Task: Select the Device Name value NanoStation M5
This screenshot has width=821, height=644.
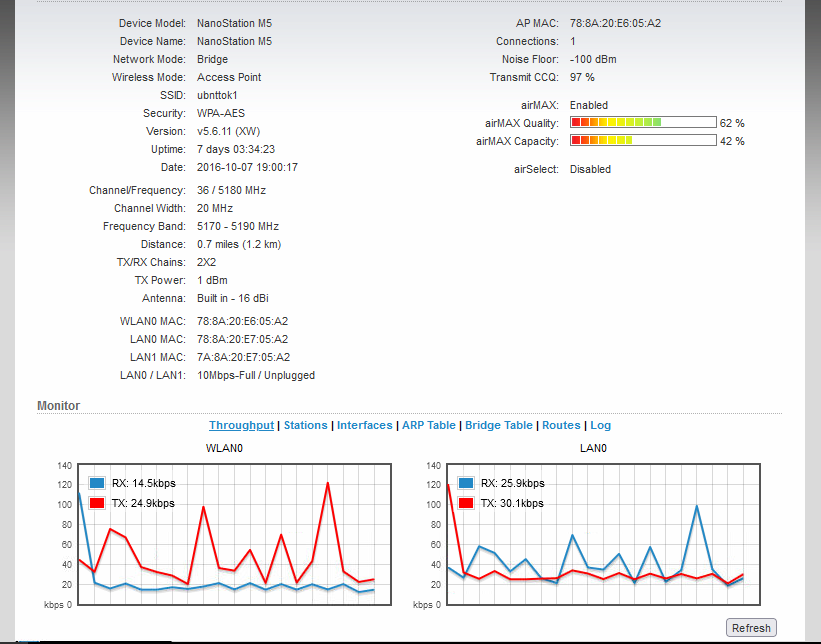Action: click(235, 41)
